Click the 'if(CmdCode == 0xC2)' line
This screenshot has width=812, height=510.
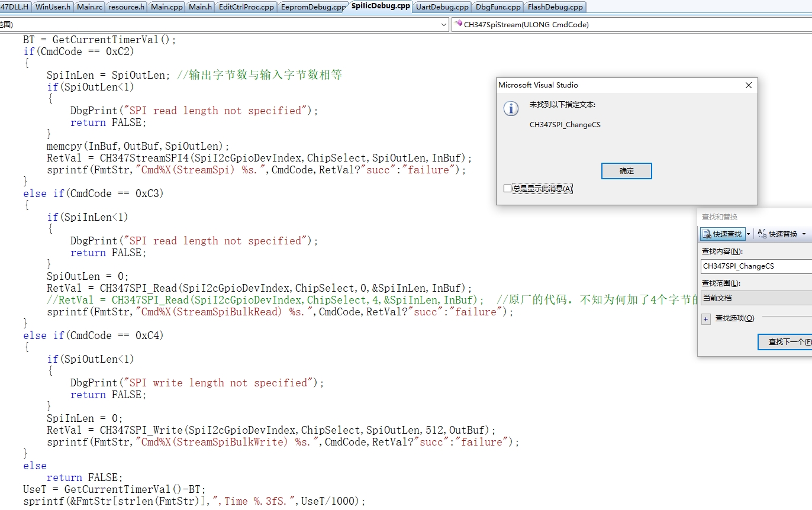click(x=79, y=51)
